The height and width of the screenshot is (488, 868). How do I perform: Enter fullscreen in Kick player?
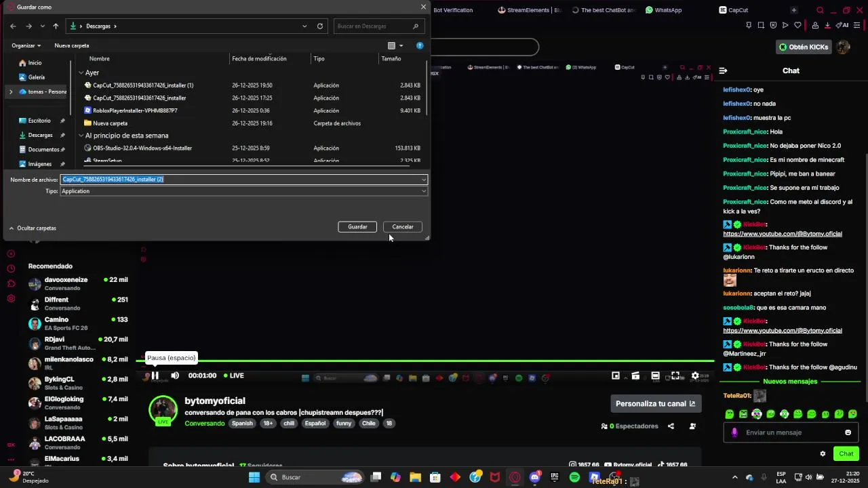tap(675, 375)
